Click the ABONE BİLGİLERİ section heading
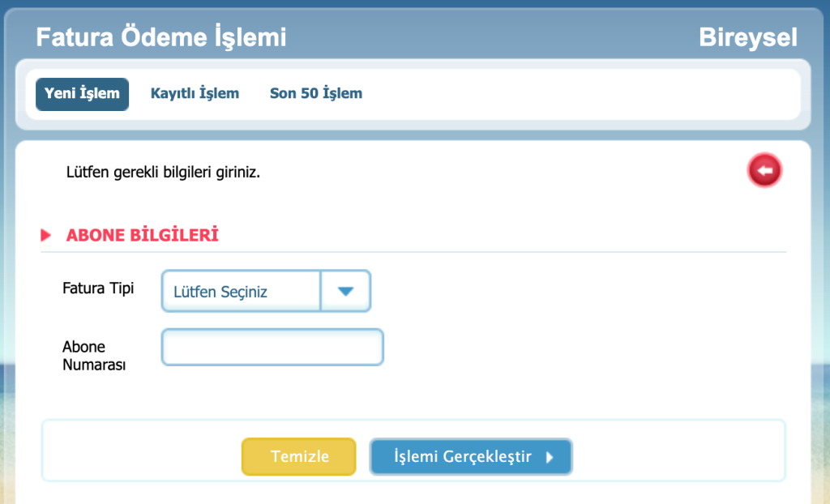Screen dimensions: 830x504 coord(143,236)
